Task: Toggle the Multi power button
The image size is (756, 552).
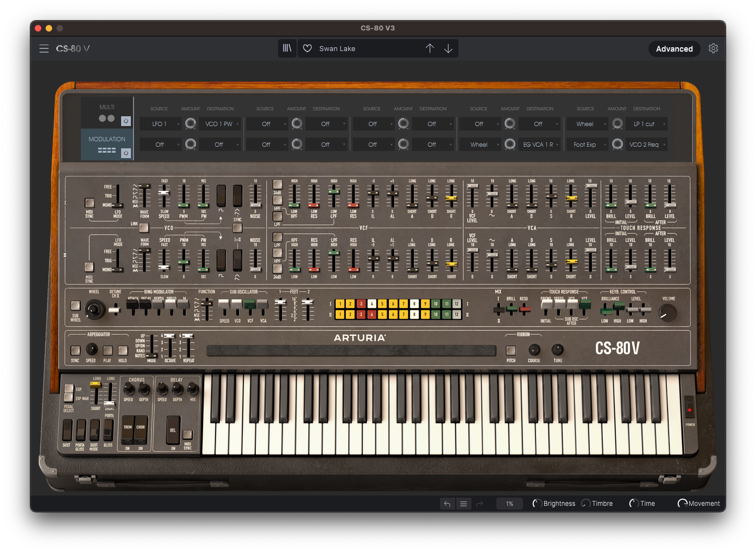Action: pyautogui.click(x=125, y=121)
